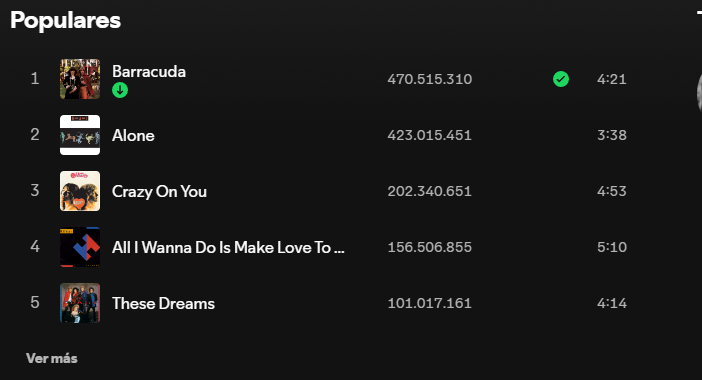Click the green downloaded arrow icon under Barracuda
This screenshot has height=380, width=702.
[x=120, y=90]
